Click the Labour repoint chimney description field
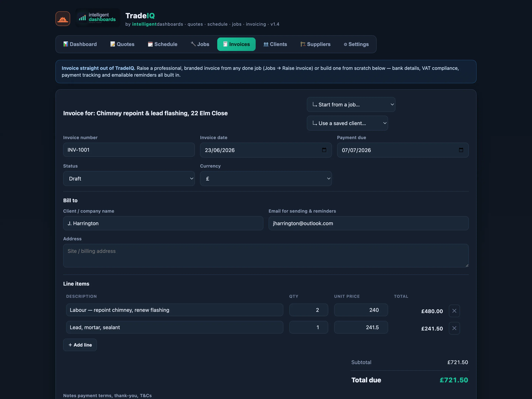Screen dimensions: 532x399 175,310
